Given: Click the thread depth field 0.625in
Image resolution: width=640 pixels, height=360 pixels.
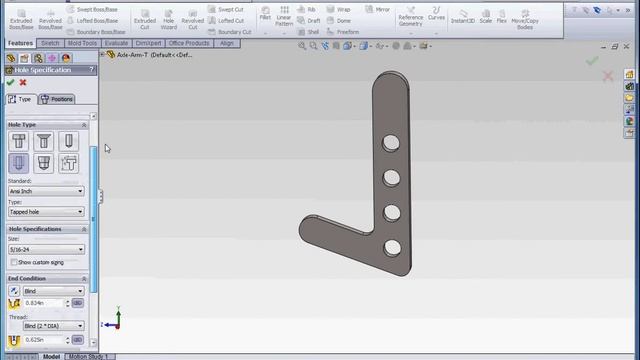Looking at the screenshot, I should tap(44, 340).
